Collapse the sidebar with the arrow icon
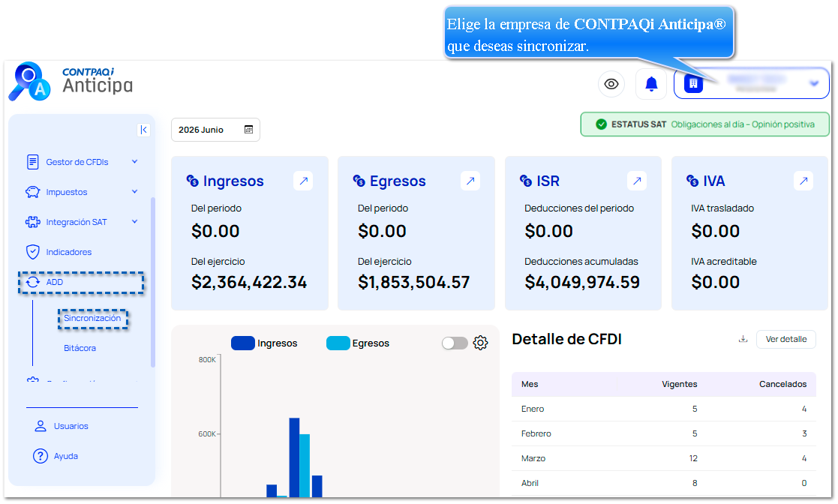Screen dimensions: 838x504 coord(143,130)
